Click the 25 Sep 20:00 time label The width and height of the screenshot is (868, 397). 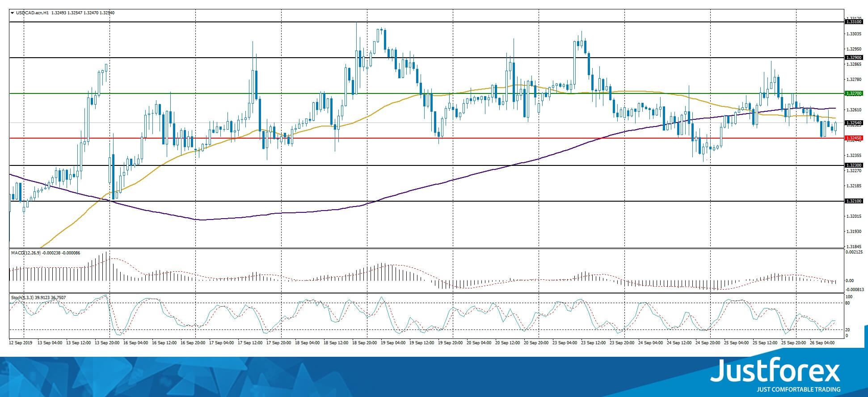[x=794, y=343]
